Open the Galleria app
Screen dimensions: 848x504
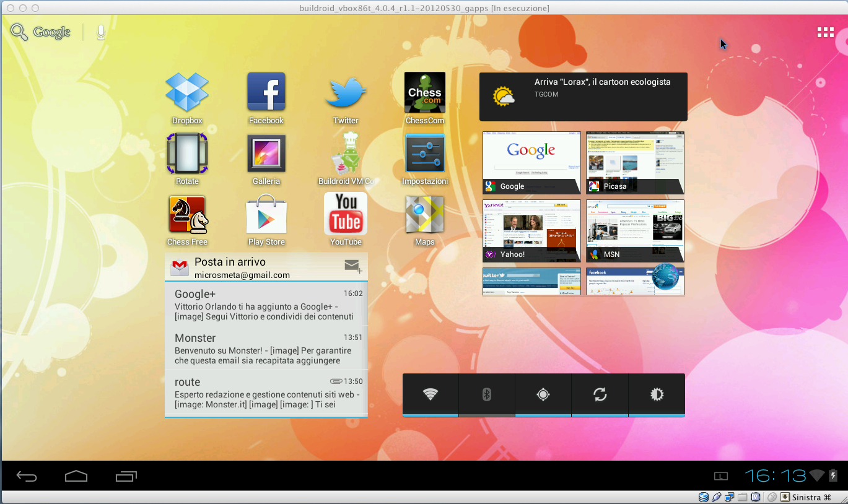(x=266, y=154)
